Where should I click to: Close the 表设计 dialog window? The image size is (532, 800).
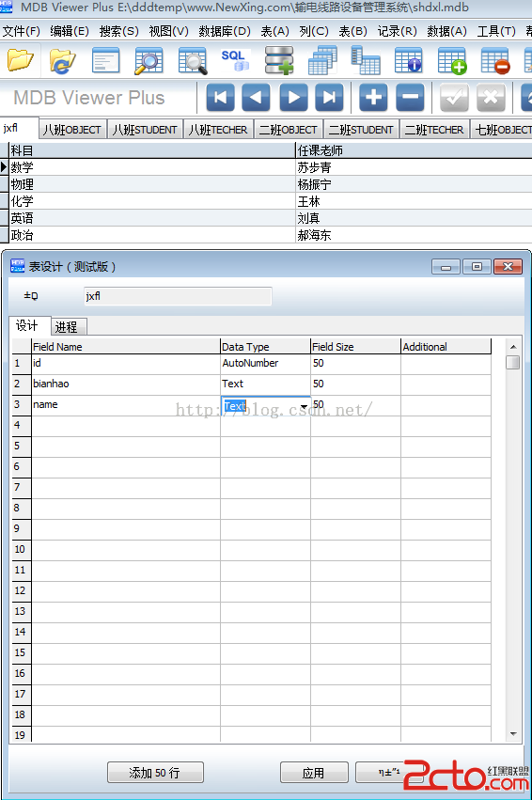tap(508, 266)
